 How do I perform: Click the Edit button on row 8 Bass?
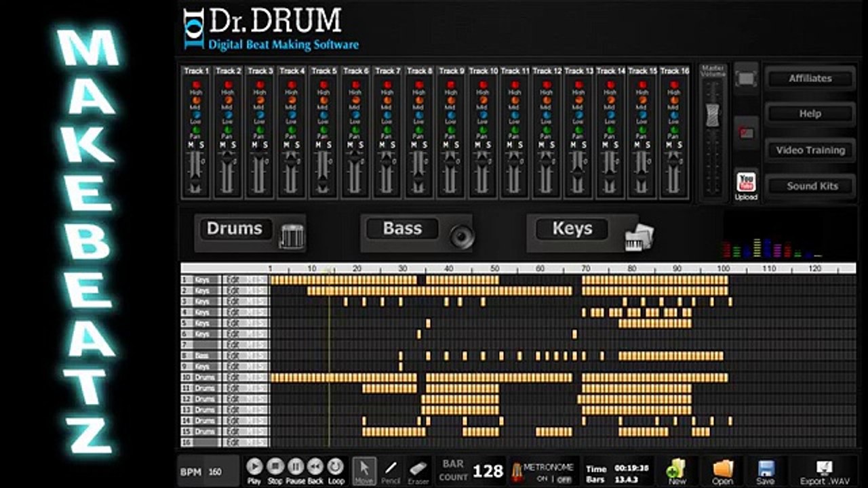click(235, 356)
